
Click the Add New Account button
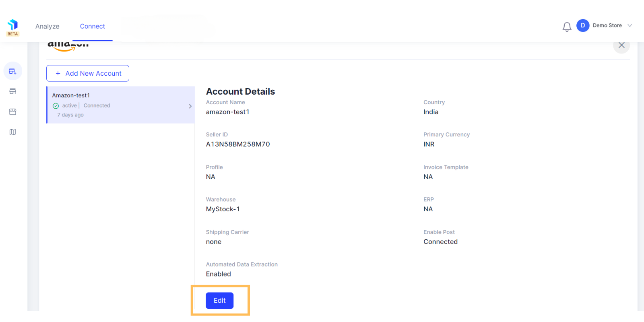tap(88, 73)
